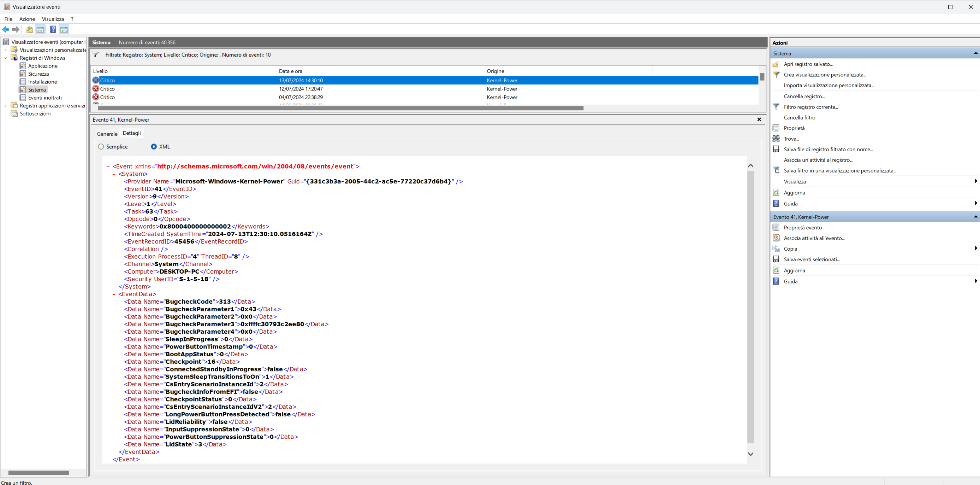Select the Semplice radio button
The image size is (980, 485).
click(101, 147)
